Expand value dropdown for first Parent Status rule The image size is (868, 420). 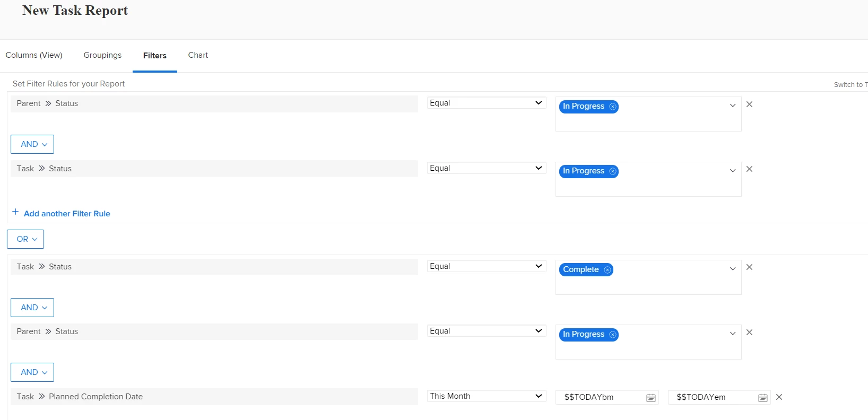tap(733, 106)
